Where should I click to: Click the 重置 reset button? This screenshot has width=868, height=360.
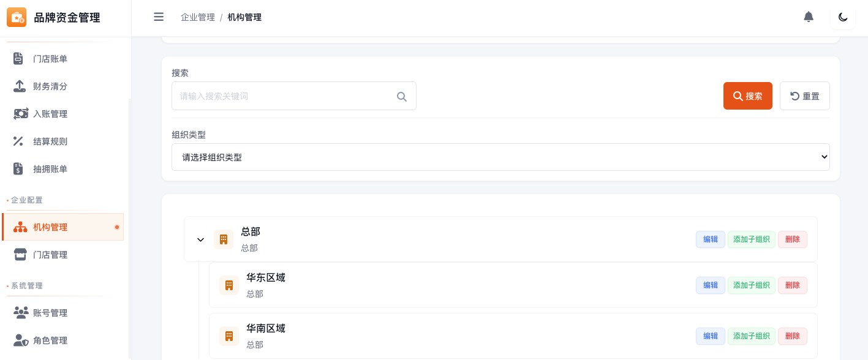pos(804,96)
